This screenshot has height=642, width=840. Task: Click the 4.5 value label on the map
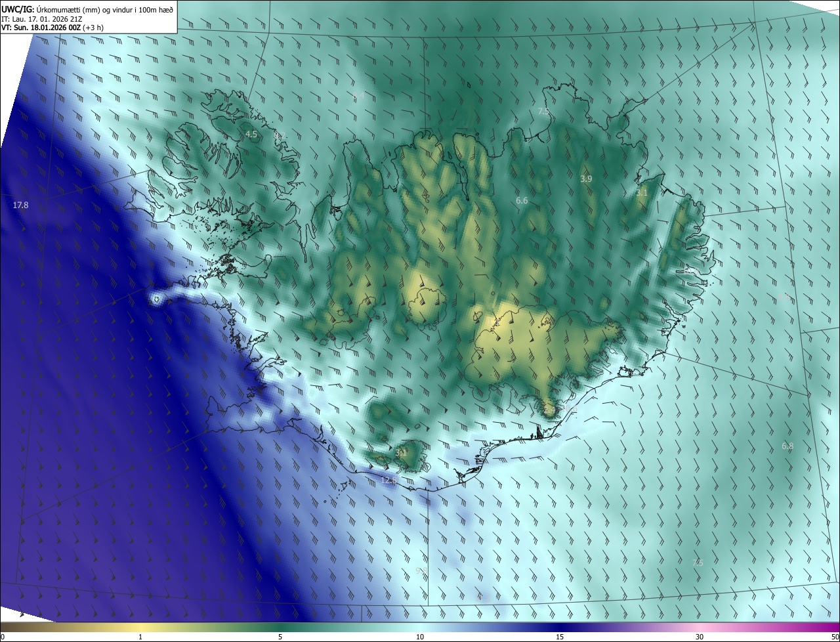click(251, 134)
